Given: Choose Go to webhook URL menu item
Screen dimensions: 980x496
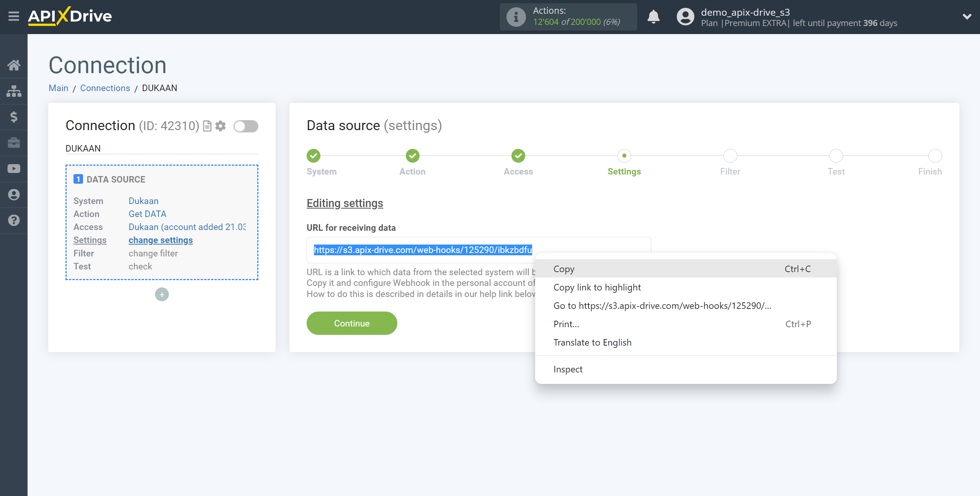Looking at the screenshot, I should click(x=686, y=306).
